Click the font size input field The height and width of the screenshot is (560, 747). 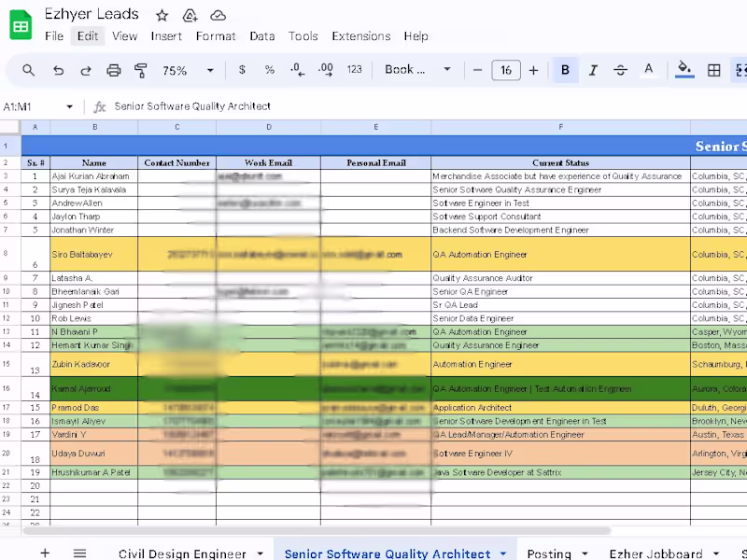point(506,70)
